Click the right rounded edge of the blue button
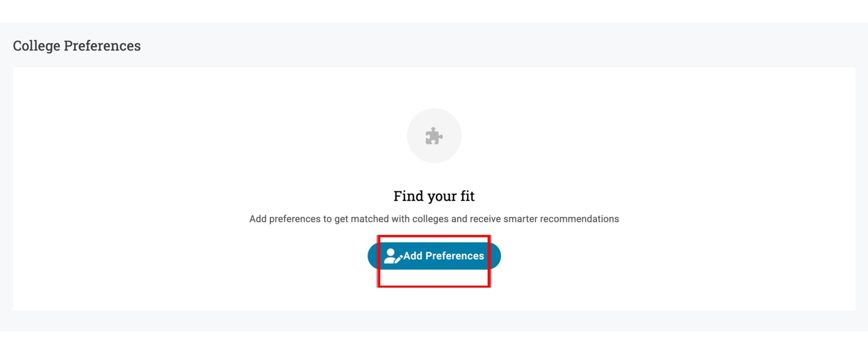Image resolution: width=868 pixels, height=354 pixels. 495,256
